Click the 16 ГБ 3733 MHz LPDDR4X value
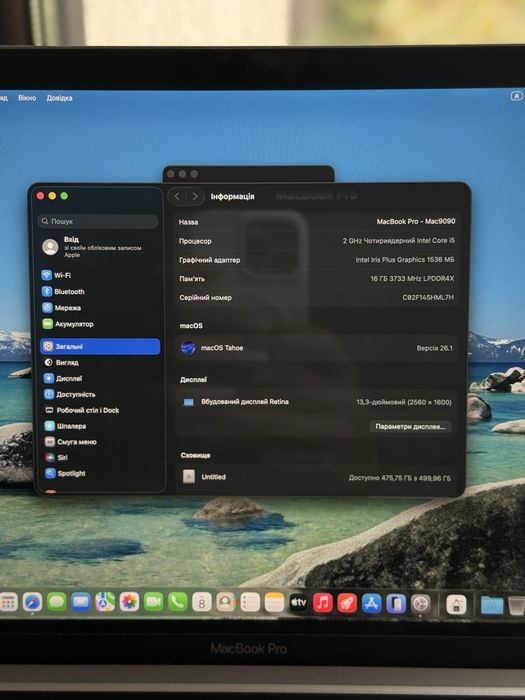This screenshot has width=525, height=700. pos(412,279)
